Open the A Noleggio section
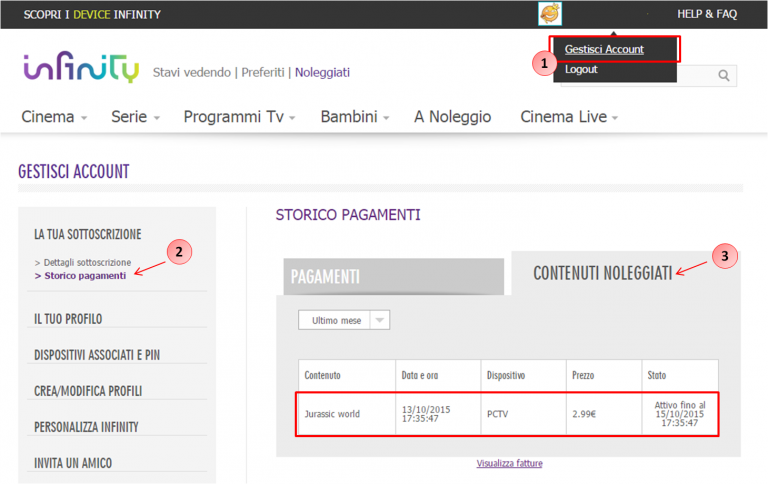The height and width of the screenshot is (484, 768). [453, 117]
